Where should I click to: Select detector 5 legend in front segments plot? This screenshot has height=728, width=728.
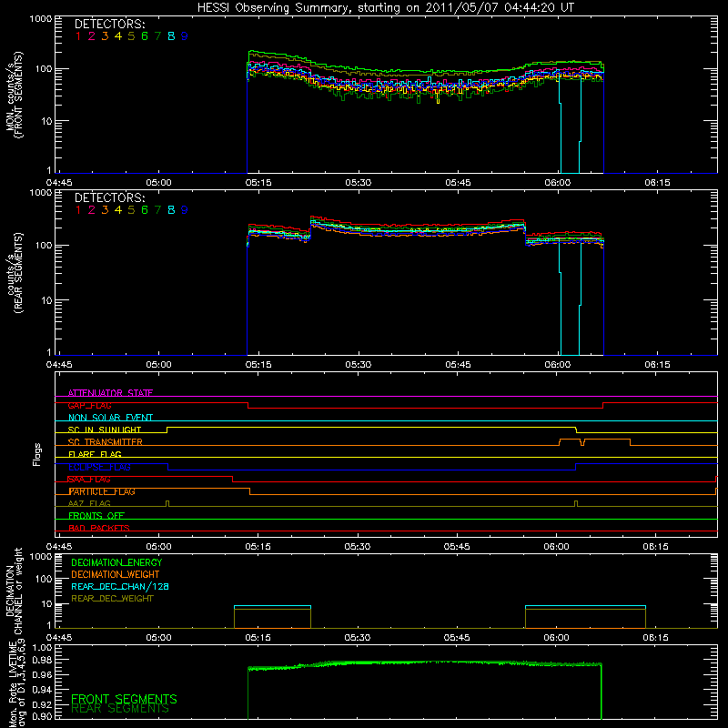(131, 36)
